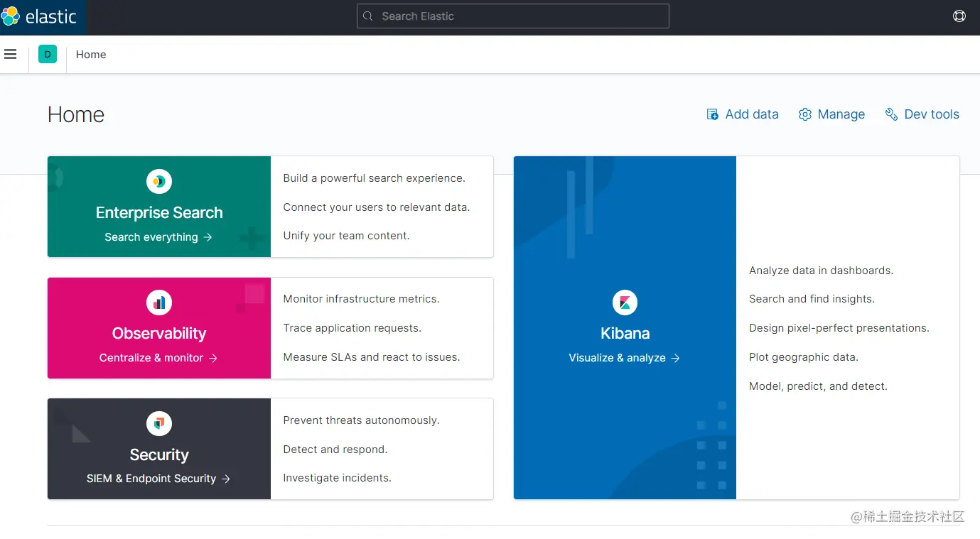The height and width of the screenshot is (539, 980).
Task: Click the Home page heading
Action: tap(76, 114)
